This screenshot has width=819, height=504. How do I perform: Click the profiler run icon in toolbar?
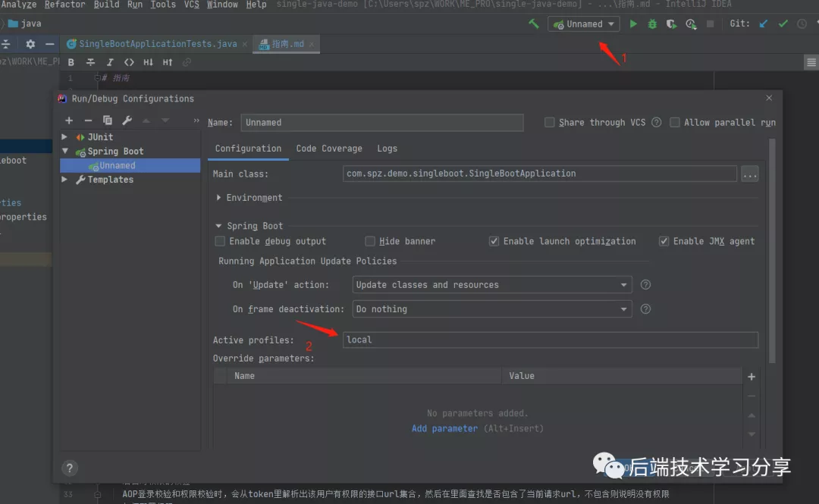(691, 24)
